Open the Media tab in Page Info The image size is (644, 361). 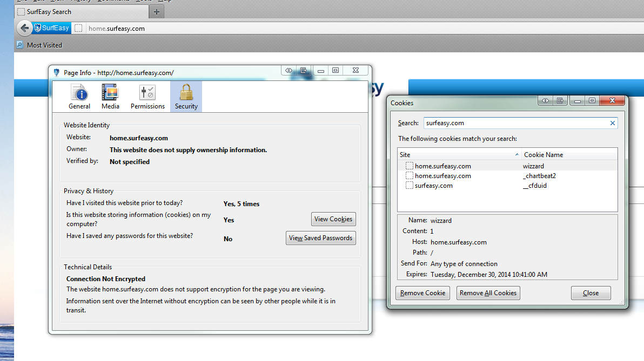(110, 97)
